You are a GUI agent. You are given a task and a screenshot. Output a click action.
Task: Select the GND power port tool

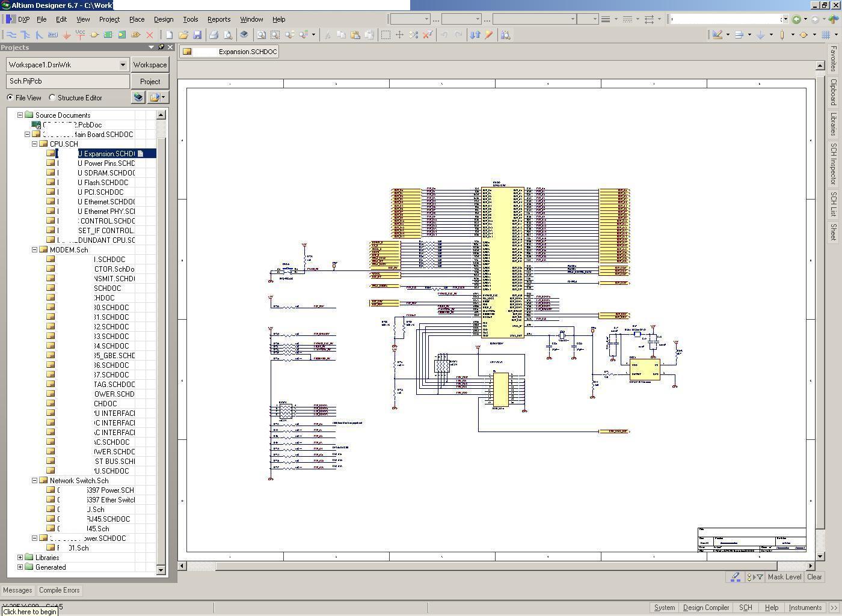point(67,35)
